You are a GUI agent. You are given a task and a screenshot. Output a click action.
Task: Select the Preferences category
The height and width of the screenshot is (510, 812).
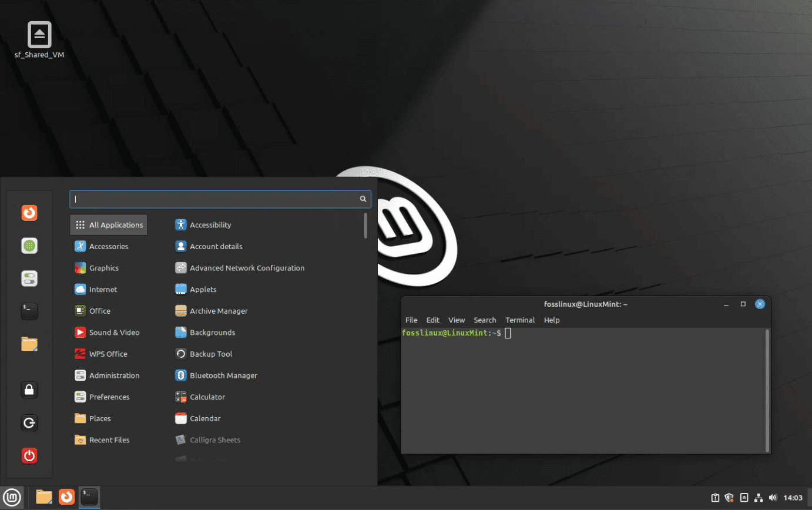(102, 397)
